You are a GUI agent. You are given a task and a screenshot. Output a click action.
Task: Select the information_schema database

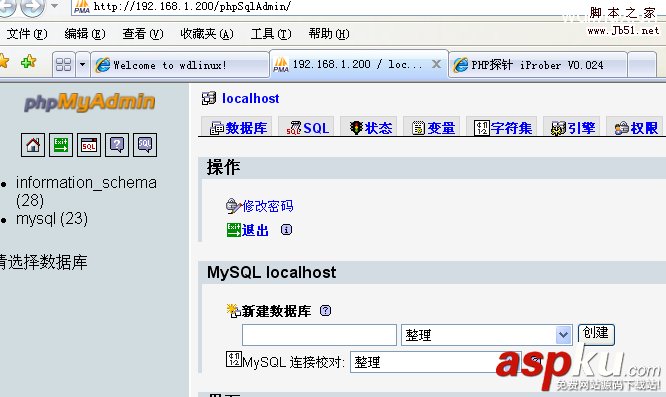tap(86, 191)
